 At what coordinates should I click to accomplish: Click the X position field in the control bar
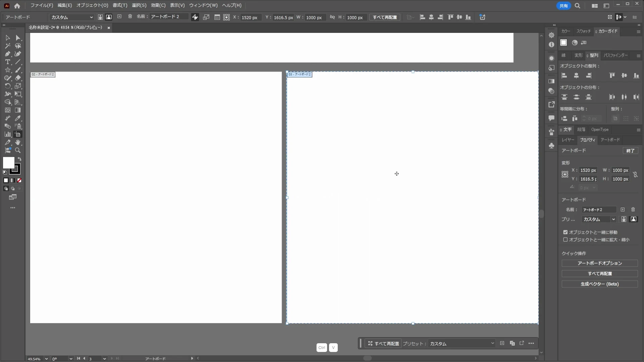[251, 17]
